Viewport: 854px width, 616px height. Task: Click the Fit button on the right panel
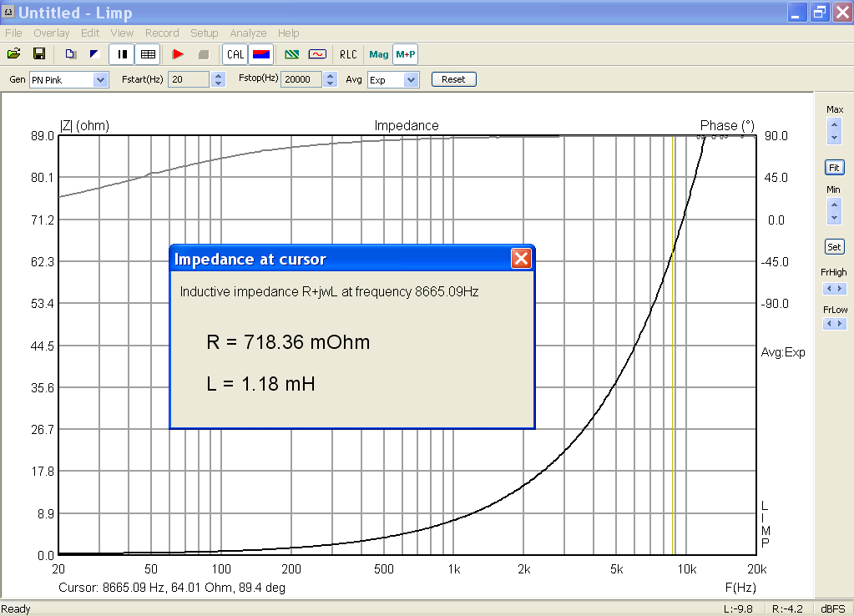(834, 168)
